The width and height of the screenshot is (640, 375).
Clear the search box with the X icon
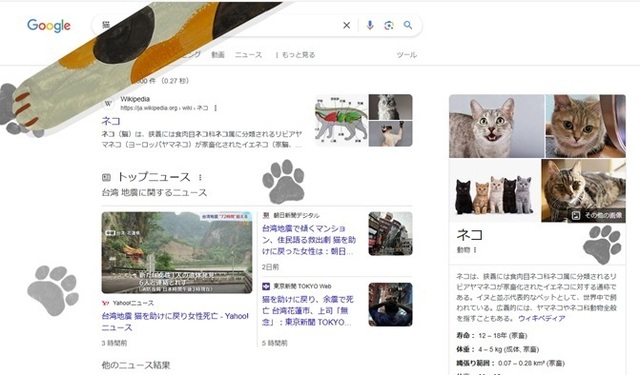pyautogui.click(x=347, y=25)
